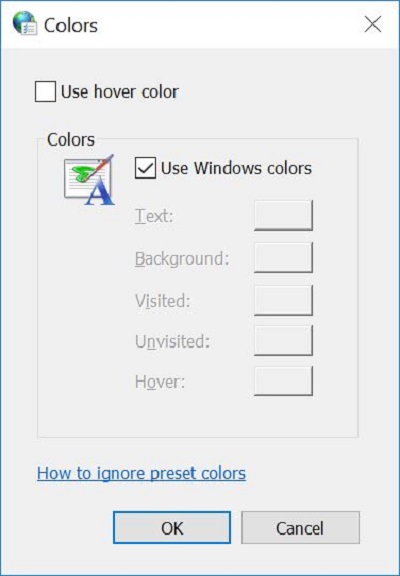Open the 'How to ignore preset colors' link

(141, 474)
